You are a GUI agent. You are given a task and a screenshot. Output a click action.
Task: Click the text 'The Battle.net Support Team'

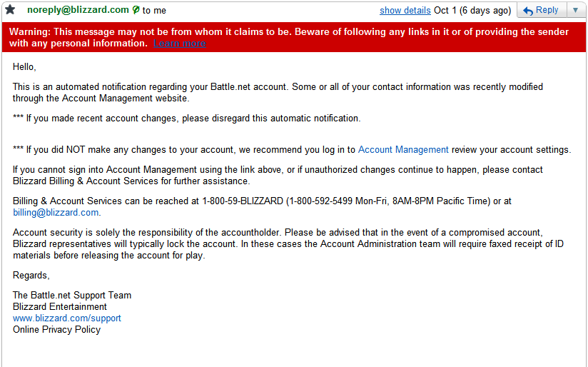(x=72, y=296)
